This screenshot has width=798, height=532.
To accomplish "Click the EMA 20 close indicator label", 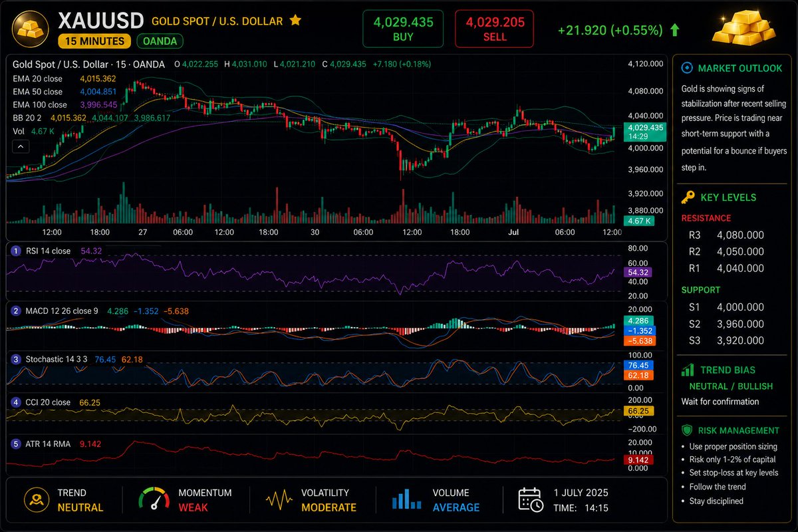I will 38,78.
